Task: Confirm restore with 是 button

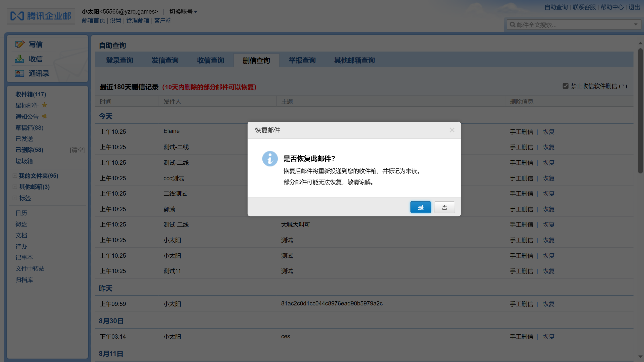Action: [421, 207]
